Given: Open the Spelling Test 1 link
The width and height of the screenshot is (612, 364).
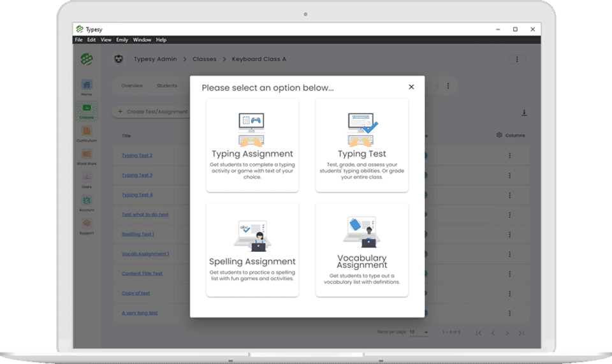Looking at the screenshot, I should [138, 234].
